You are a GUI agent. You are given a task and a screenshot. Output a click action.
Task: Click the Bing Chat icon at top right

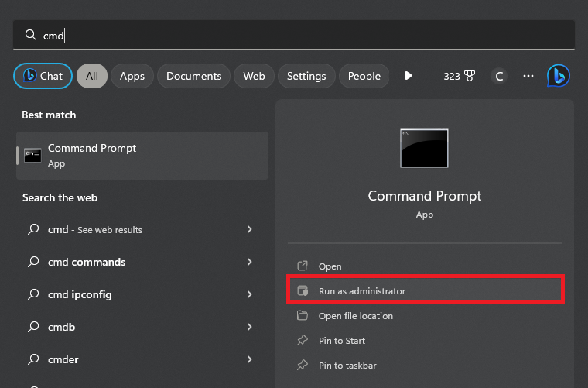pos(558,76)
